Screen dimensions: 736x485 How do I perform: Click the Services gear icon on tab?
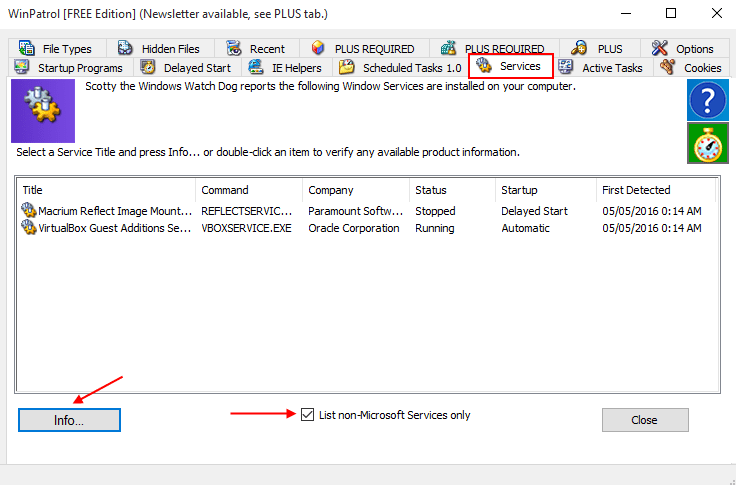click(x=484, y=66)
